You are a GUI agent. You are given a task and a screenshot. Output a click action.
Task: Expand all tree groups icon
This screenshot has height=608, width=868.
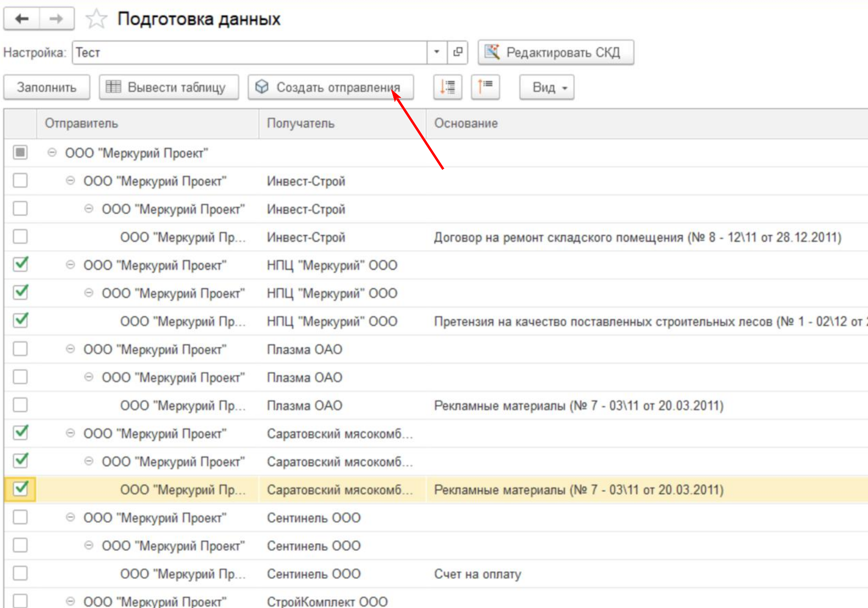[x=448, y=87]
